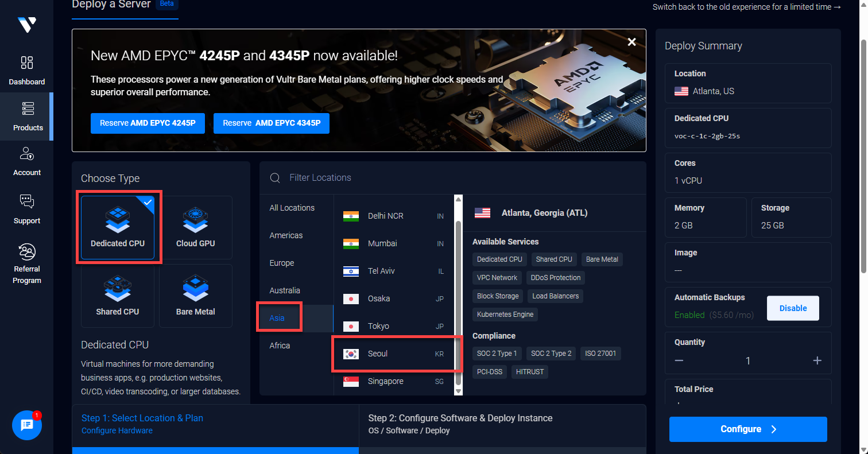The width and height of the screenshot is (868, 454).
Task: Click the 25 GB storage value
Action: (x=772, y=226)
